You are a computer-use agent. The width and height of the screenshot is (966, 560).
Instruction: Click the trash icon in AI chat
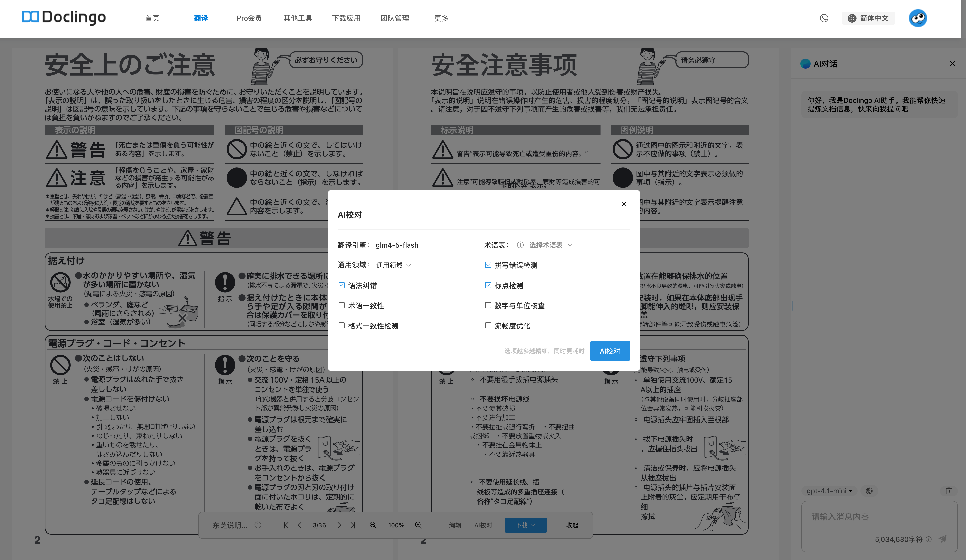pos(948,491)
